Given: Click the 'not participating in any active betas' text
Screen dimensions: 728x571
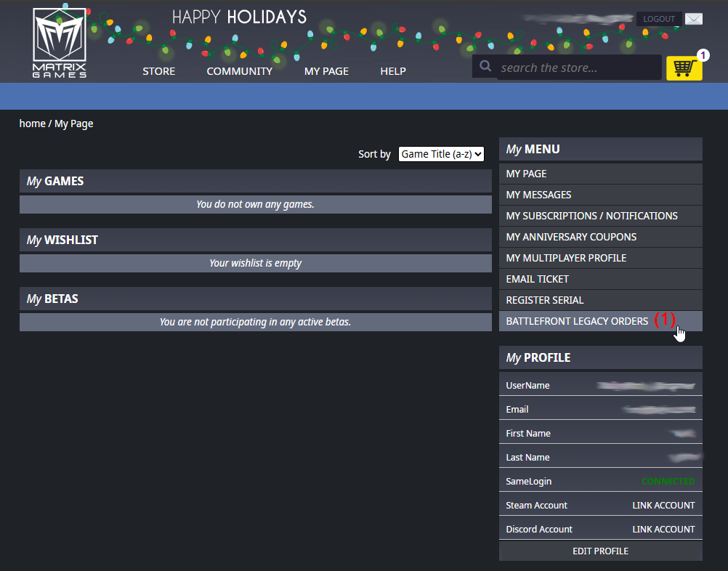Looking at the screenshot, I should pyautogui.click(x=255, y=322).
